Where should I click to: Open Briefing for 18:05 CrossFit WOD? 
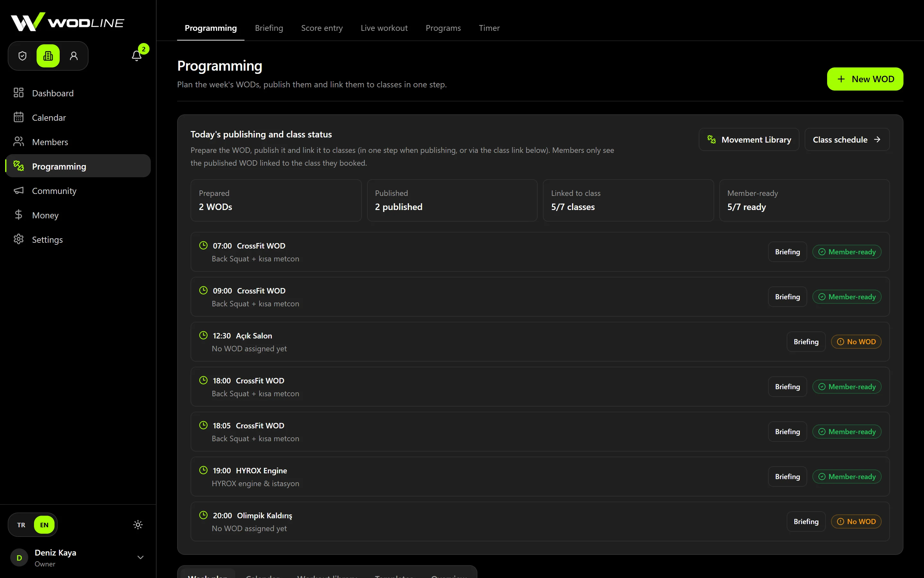(787, 432)
